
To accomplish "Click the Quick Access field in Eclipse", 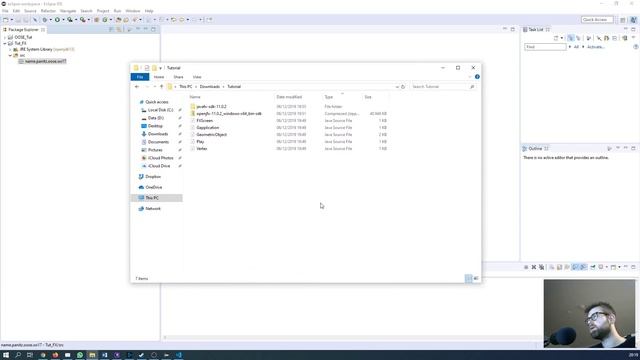I will [597, 20].
